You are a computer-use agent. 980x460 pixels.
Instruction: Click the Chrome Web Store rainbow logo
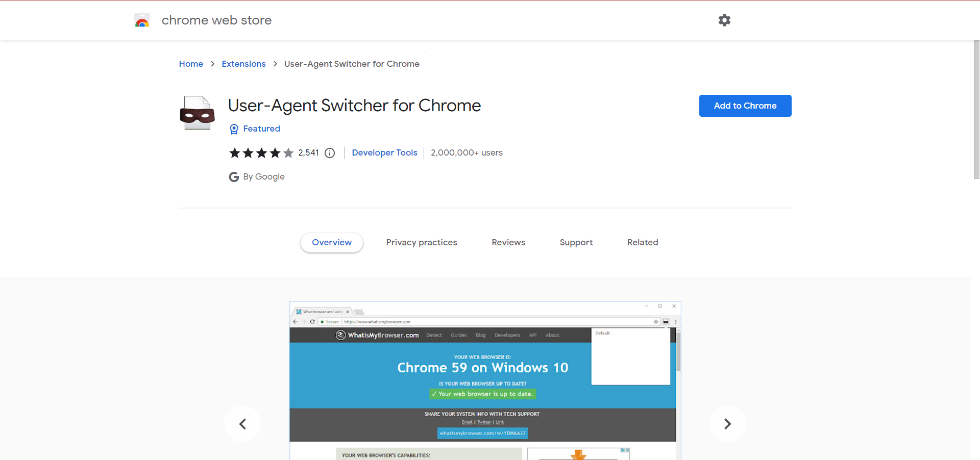click(142, 20)
